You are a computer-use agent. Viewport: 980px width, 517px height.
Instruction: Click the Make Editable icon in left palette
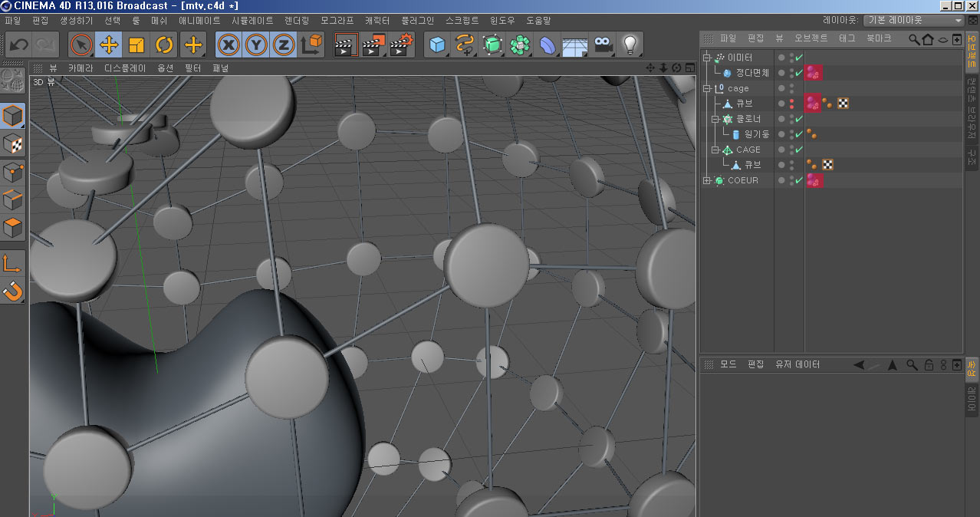pos(13,81)
